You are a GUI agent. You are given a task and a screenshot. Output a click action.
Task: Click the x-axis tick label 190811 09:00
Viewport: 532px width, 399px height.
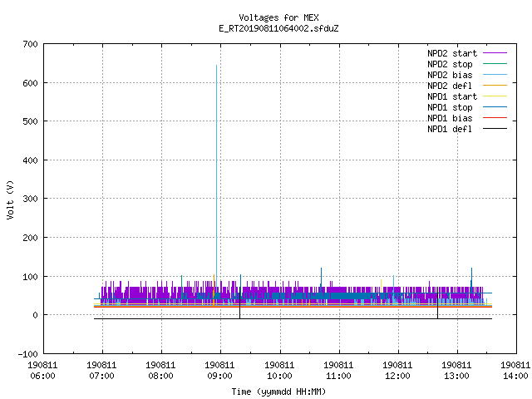[219, 371]
